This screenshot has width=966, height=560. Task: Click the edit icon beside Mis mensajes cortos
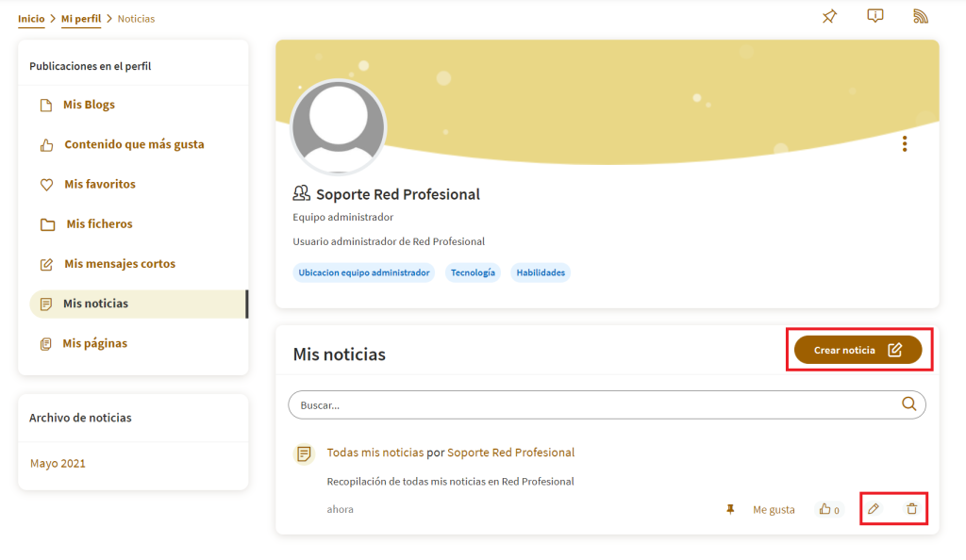[x=46, y=265]
